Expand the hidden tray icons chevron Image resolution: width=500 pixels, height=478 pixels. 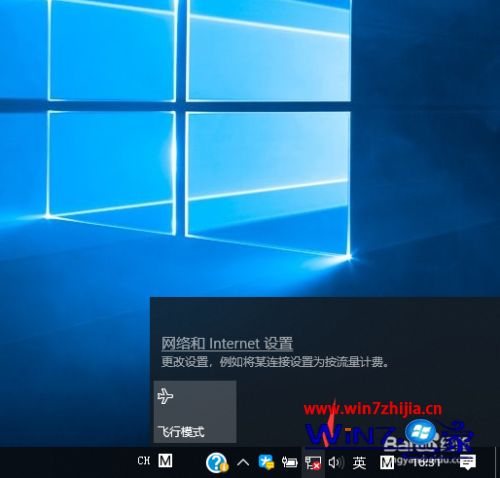tap(243, 463)
